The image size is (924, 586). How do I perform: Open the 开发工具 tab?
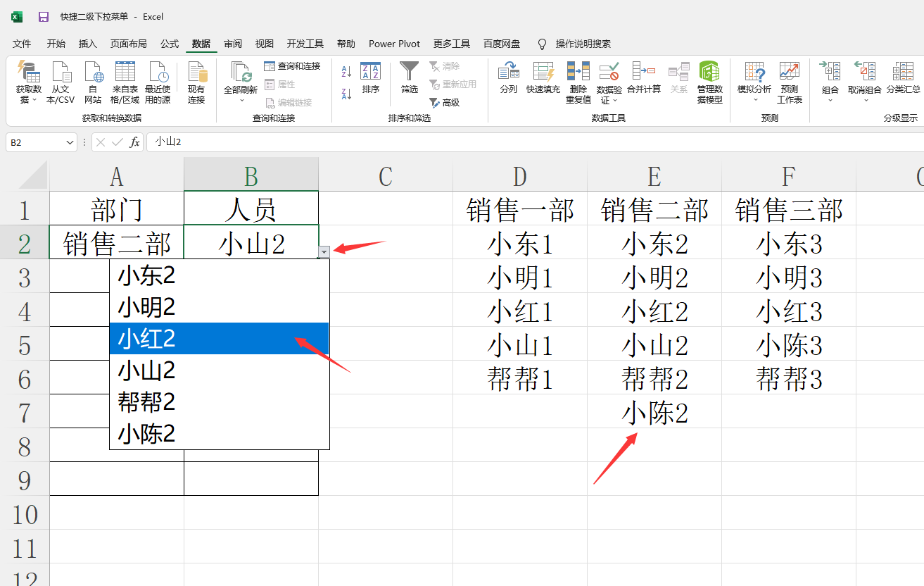pyautogui.click(x=305, y=44)
